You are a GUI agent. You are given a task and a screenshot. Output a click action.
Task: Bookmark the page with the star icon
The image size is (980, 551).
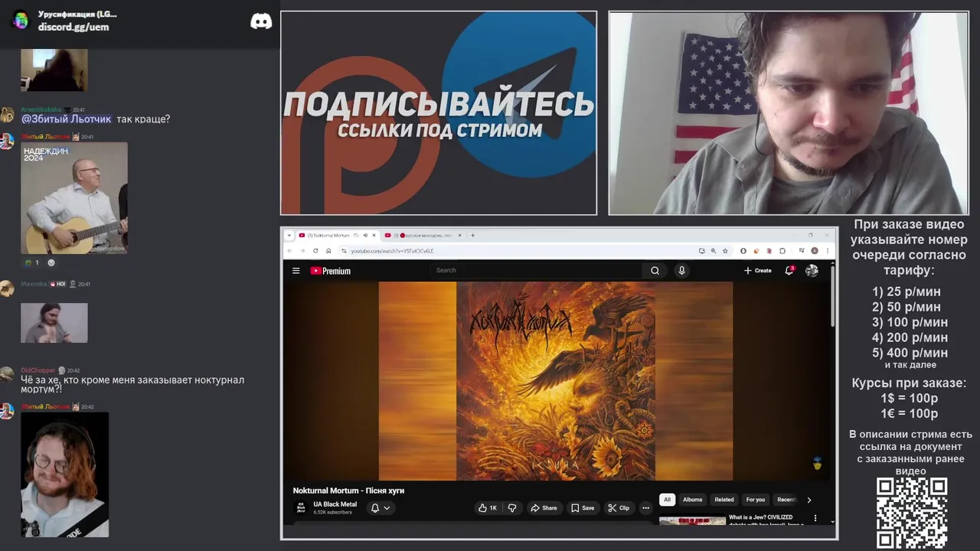click(725, 250)
